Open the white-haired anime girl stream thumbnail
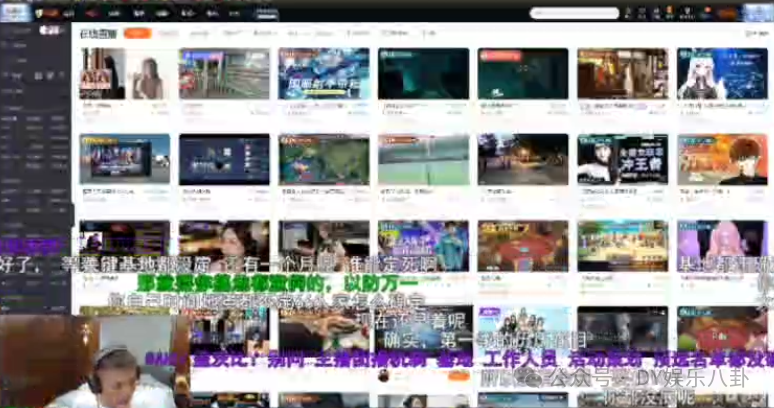Viewport: 774px width, 408px height. click(x=722, y=74)
